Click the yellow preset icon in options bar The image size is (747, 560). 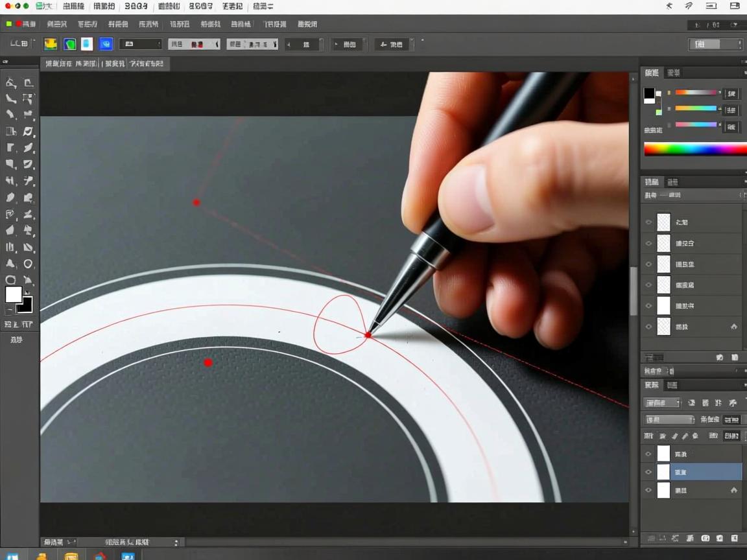51,44
